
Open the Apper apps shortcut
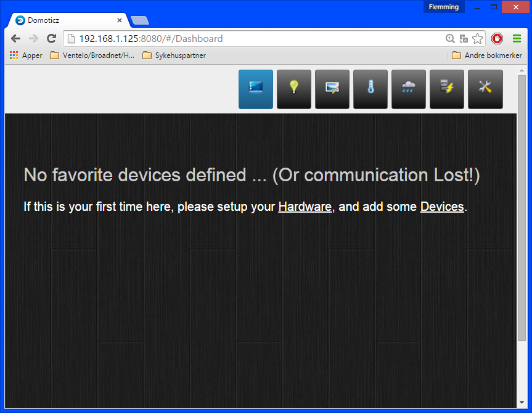click(26, 55)
